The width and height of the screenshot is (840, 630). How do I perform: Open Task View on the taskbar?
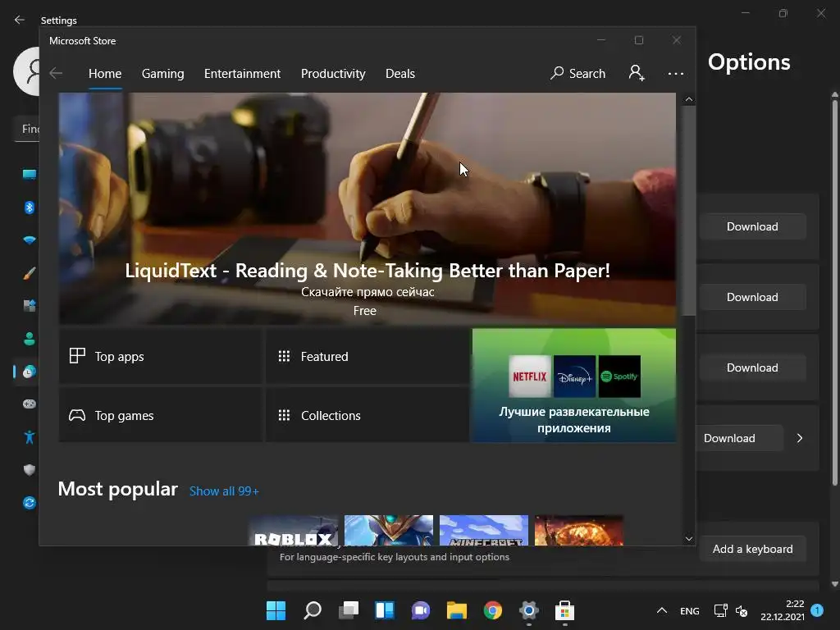[x=349, y=610]
